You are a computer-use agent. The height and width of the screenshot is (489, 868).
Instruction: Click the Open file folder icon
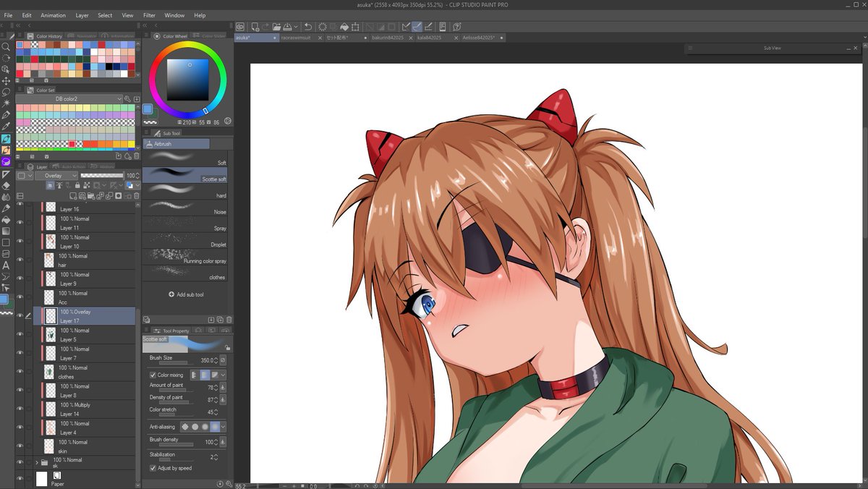pyautogui.click(x=276, y=27)
